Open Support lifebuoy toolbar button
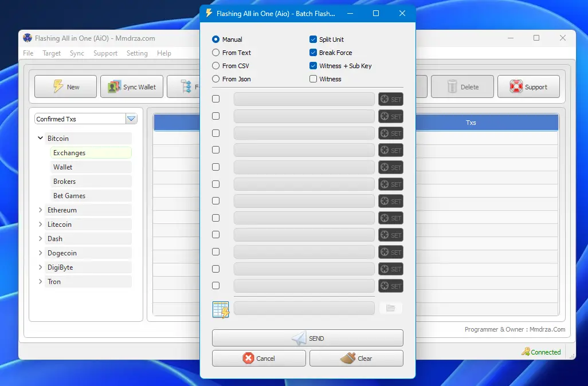The width and height of the screenshot is (588, 386). pyautogui.click(x=529, y=86)
